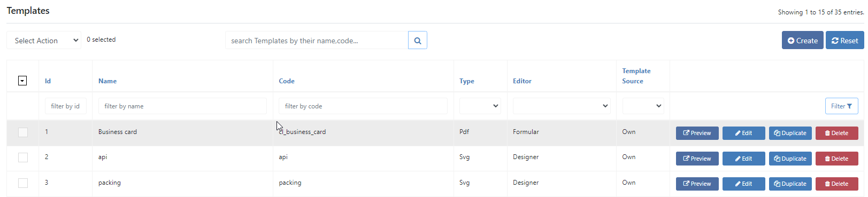Sort by the Code column header
The width and height of the screenshot is (868, 197).
(287, 81)
